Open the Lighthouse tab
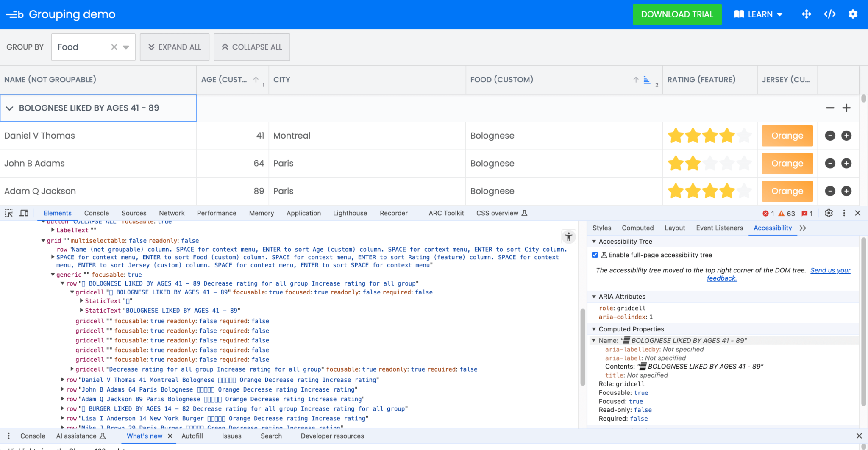This screenshot has width=868, height=450. [350, 213]
